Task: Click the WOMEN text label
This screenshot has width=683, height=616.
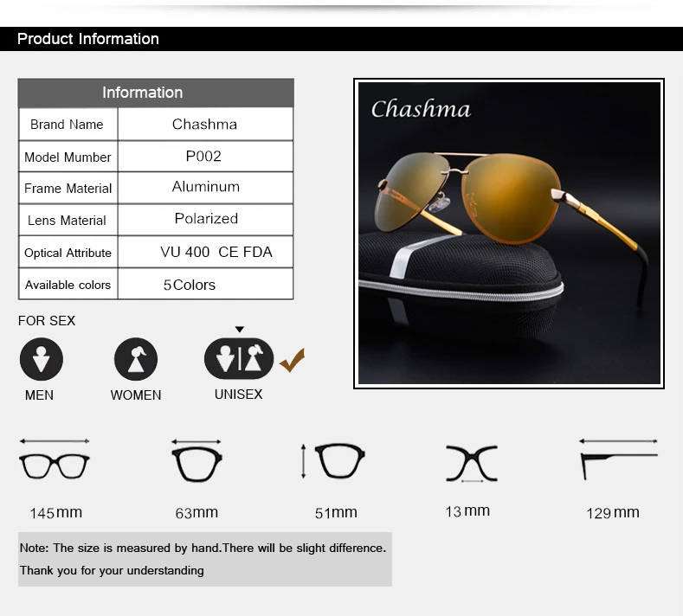Action: [x=136, y=395]
